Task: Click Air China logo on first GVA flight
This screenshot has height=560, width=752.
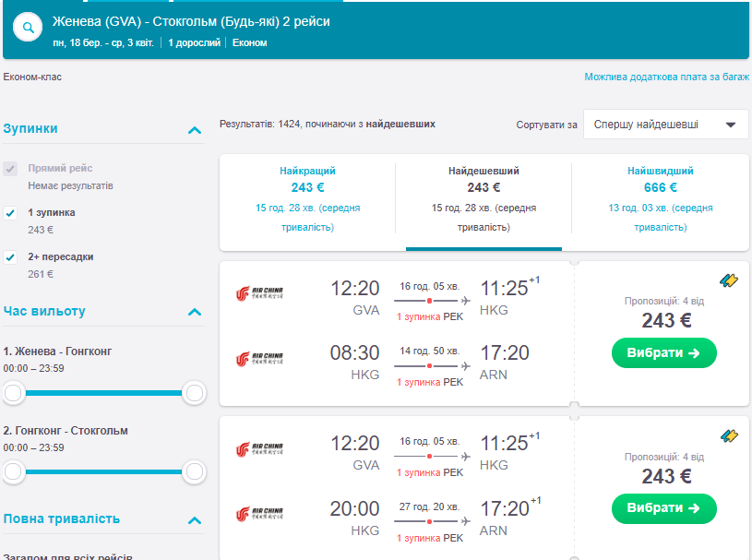Action: 259,294
